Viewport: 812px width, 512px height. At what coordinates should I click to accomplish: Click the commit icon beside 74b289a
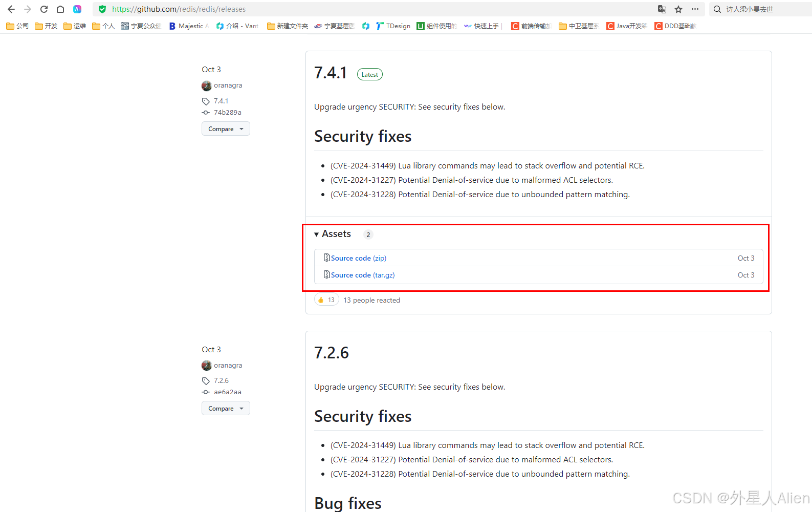(x=206, y=113)
